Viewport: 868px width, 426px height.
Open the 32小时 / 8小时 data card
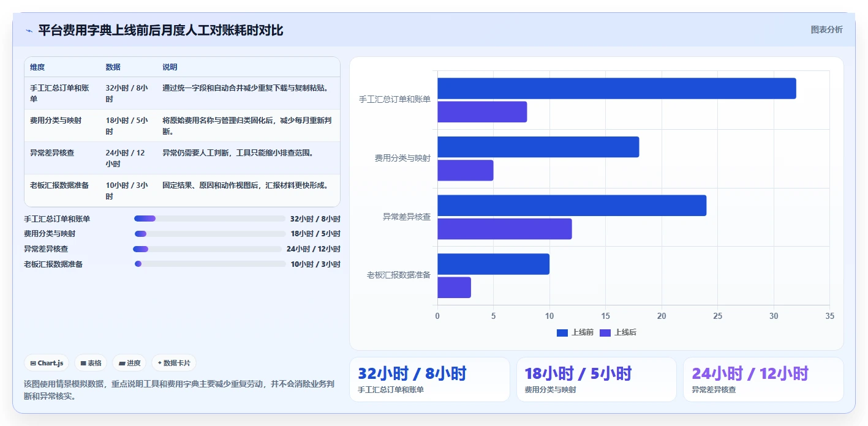click(x=429, y=379)
